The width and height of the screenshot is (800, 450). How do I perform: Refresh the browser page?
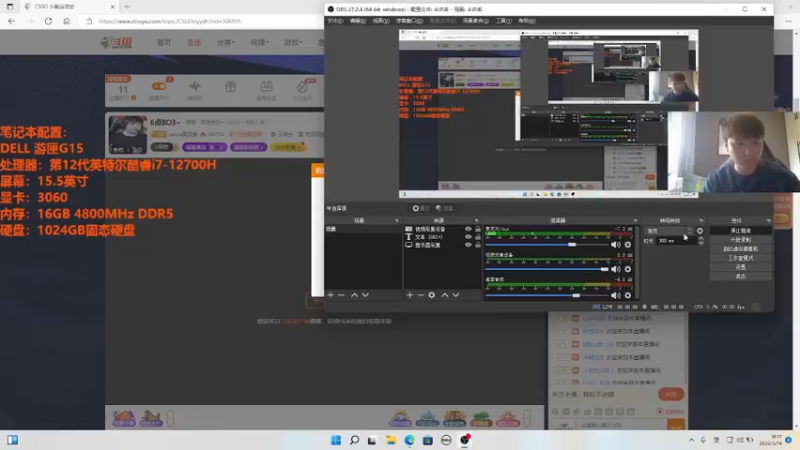pyautogui.click(x=48, y=21)
